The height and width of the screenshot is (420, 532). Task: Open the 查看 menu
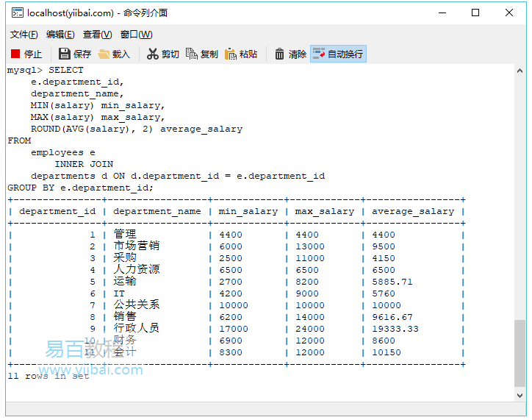[97, 35]
